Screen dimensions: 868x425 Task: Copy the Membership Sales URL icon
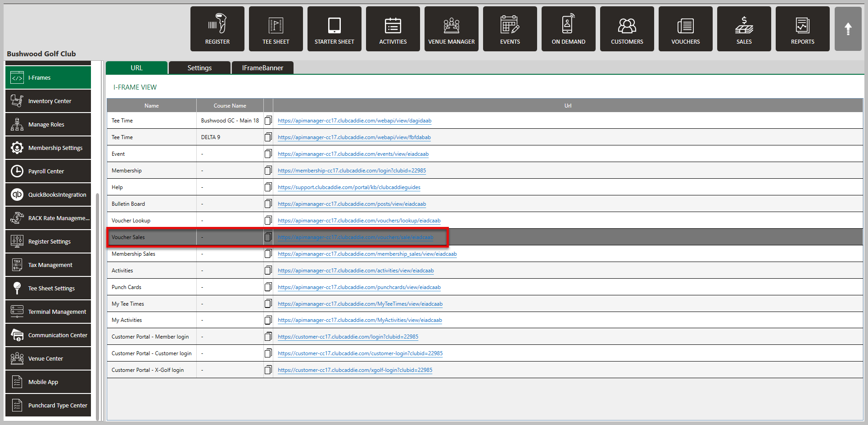268,254
